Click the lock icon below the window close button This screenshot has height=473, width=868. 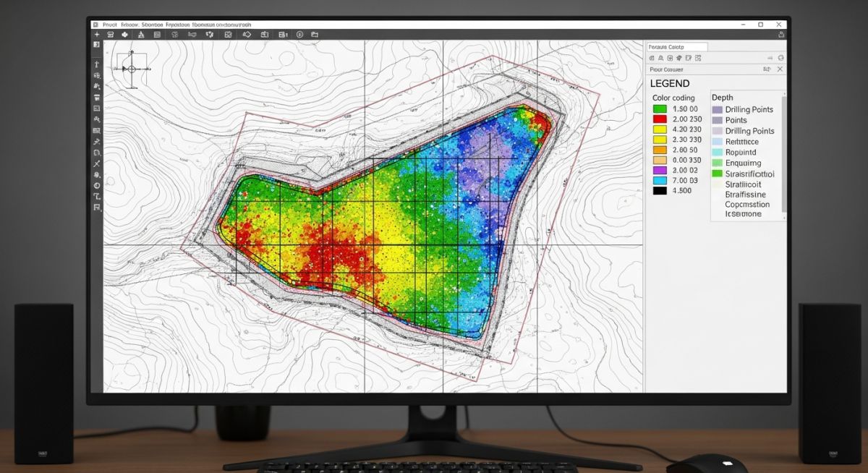tap(781, 35)
